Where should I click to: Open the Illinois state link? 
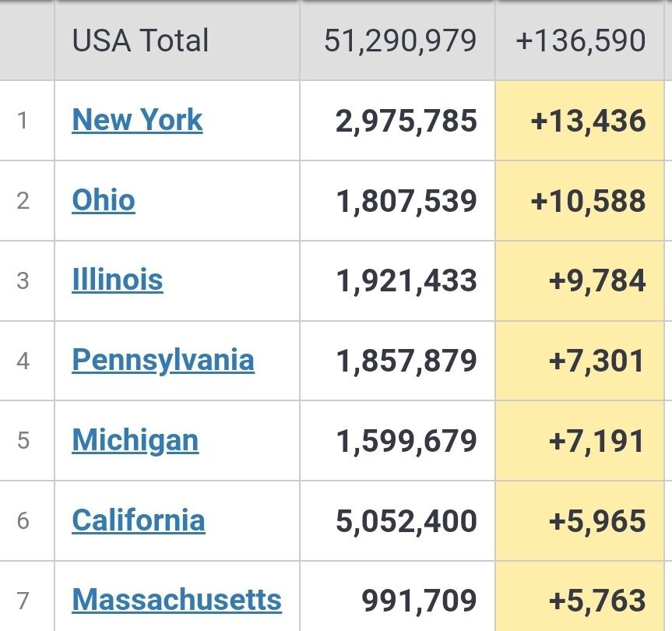pyautogui.click(x=118, y=280)
